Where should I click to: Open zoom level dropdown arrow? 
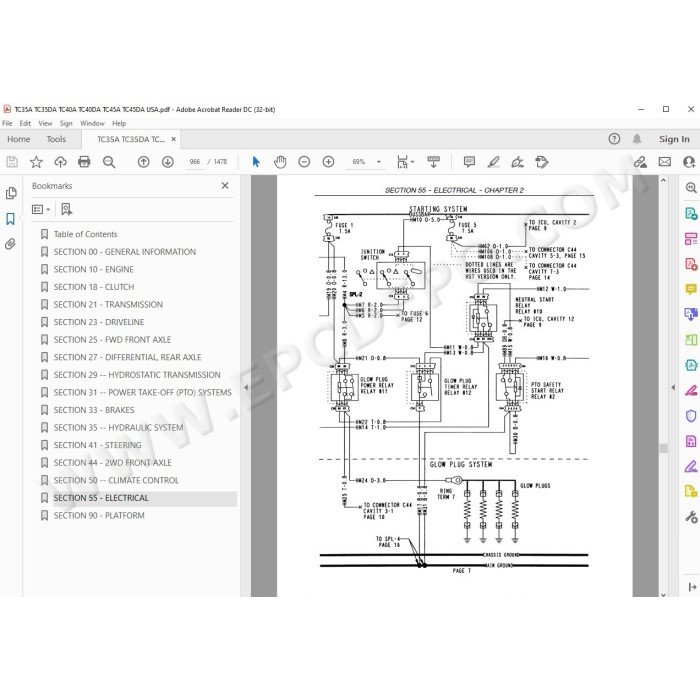click(379, 162)
